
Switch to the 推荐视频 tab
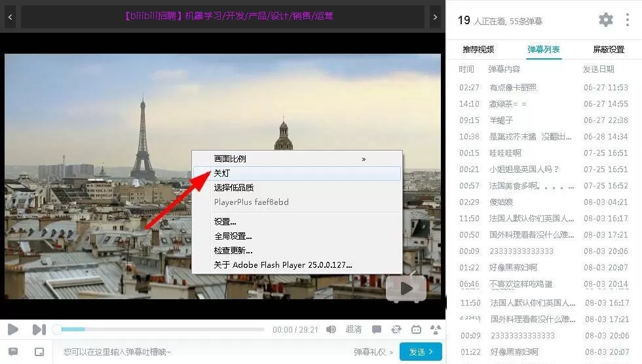(x=478, y=50)
